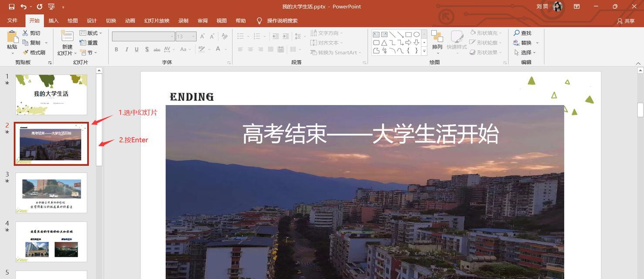Toggle left text alignment

(240, 50)
